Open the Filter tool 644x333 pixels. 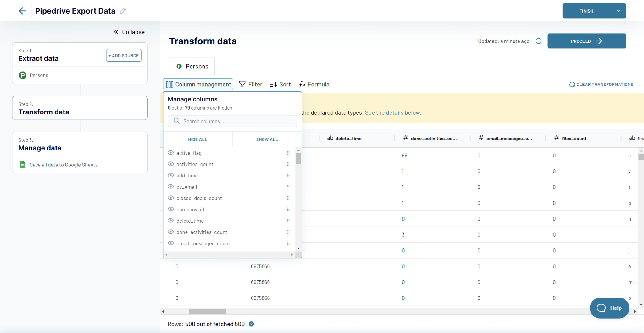(x=250, y=84)
